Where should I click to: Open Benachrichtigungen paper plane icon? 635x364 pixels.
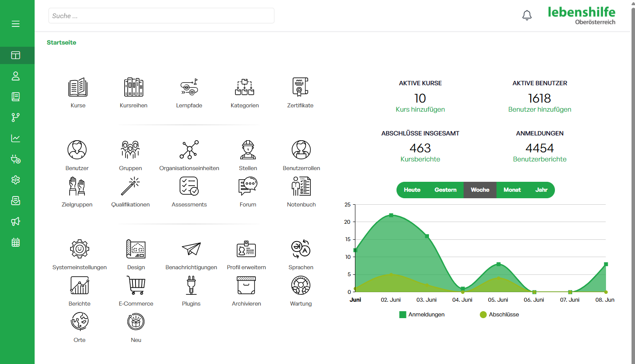191,249
